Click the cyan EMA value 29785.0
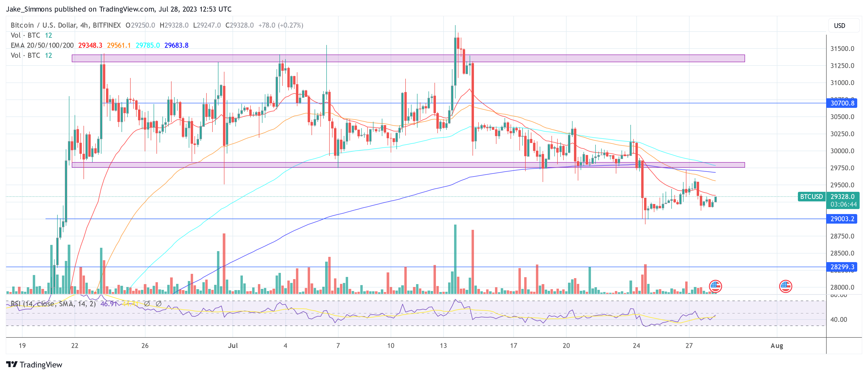 148,45
